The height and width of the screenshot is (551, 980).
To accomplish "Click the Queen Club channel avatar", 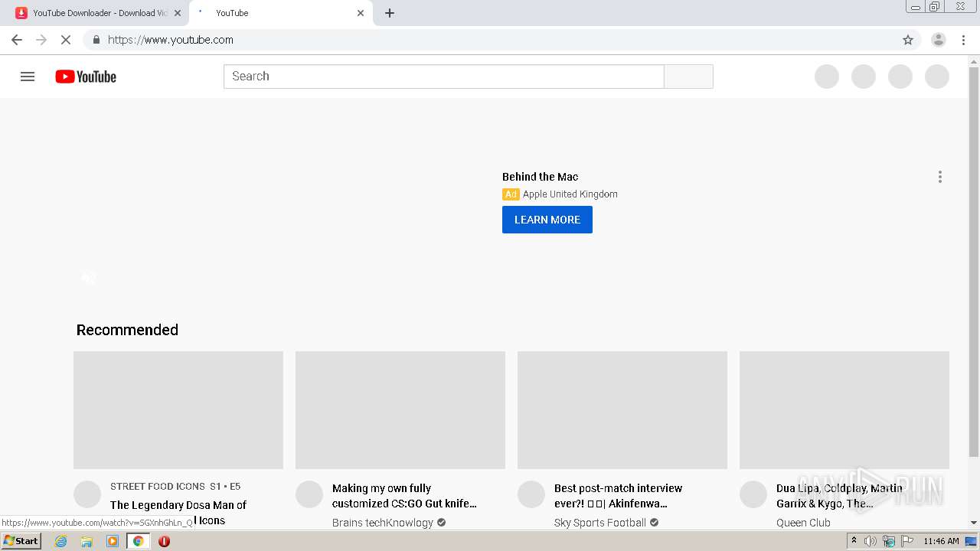I will 753,494.
